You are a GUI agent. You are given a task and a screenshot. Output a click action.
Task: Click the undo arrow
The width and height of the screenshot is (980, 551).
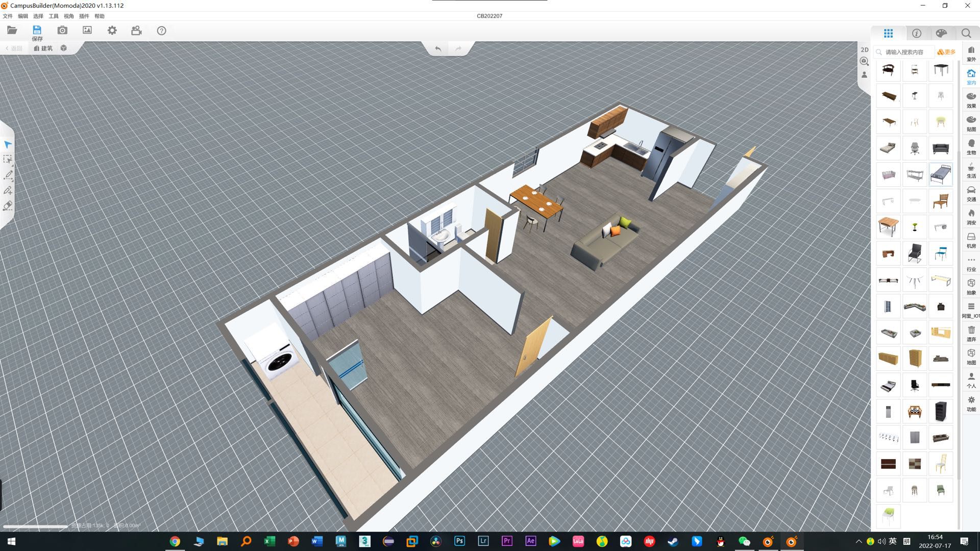pyautogui.click(x=438, y=48)
